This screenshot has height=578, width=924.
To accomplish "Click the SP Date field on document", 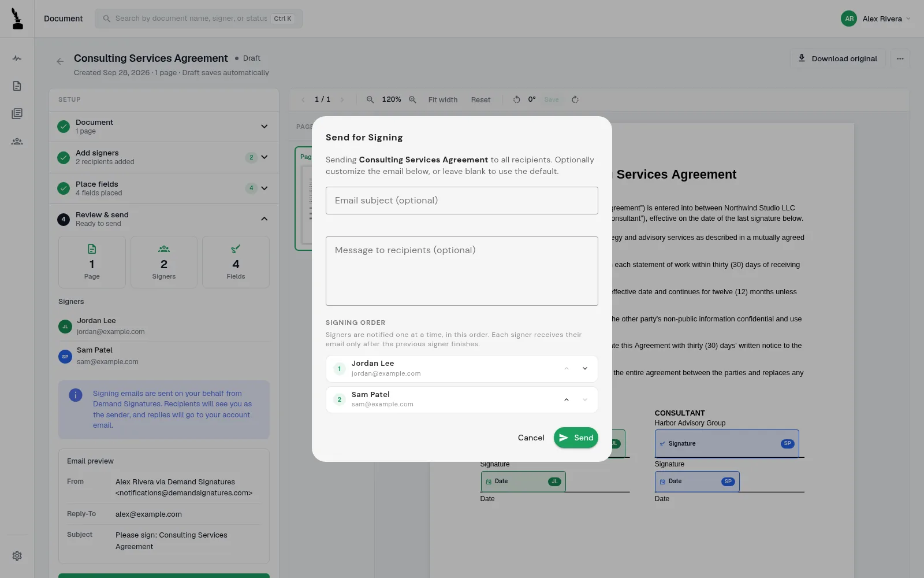I will (697, 481).
